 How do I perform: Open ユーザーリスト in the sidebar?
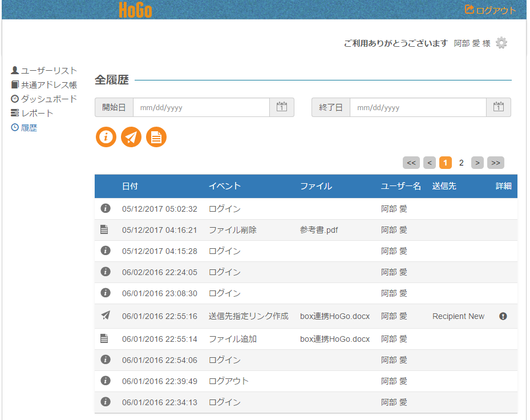tap(48, 71)
